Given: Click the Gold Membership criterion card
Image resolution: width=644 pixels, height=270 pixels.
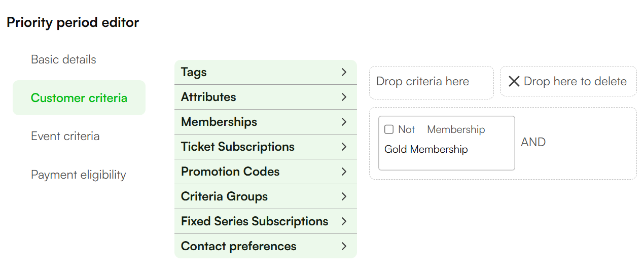Looking at the screenshot, I should [447, 143].
